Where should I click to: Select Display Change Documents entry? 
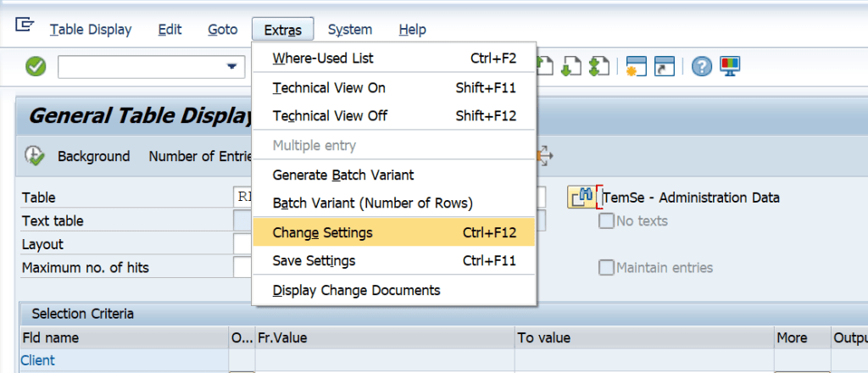click(394, 290)
